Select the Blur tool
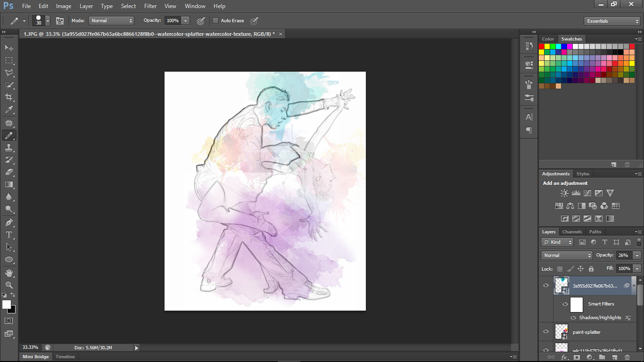644x362 pixels. point(9,197)
